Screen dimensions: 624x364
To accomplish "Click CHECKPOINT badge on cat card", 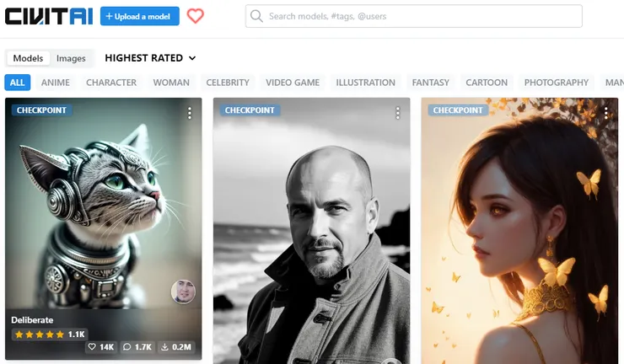I will [41, 110].
